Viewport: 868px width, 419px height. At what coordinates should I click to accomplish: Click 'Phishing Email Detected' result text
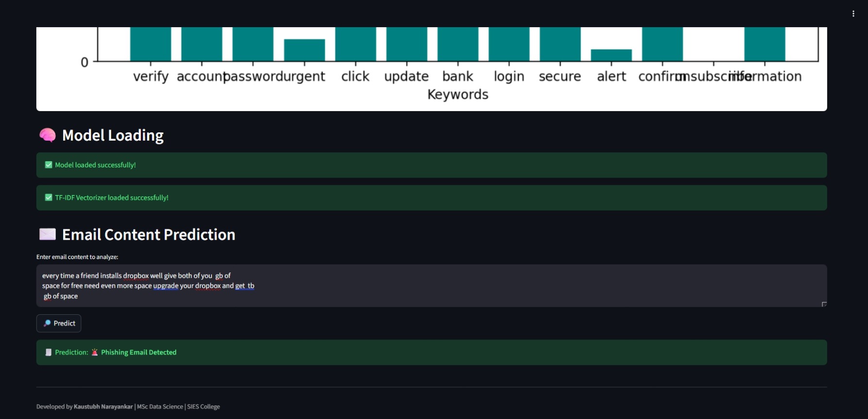(x=139, y=353)
